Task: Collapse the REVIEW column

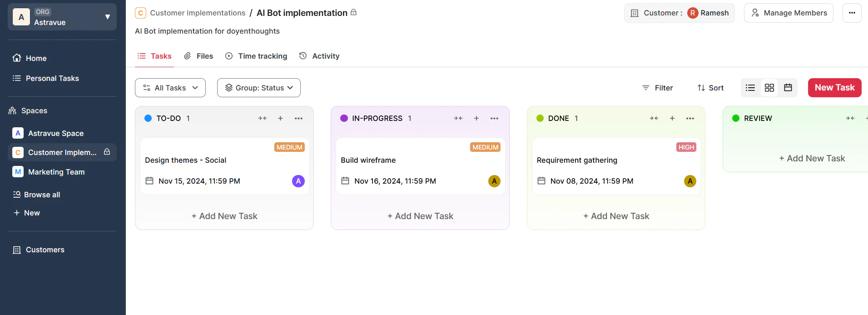Action: click(x=850, y=118)
